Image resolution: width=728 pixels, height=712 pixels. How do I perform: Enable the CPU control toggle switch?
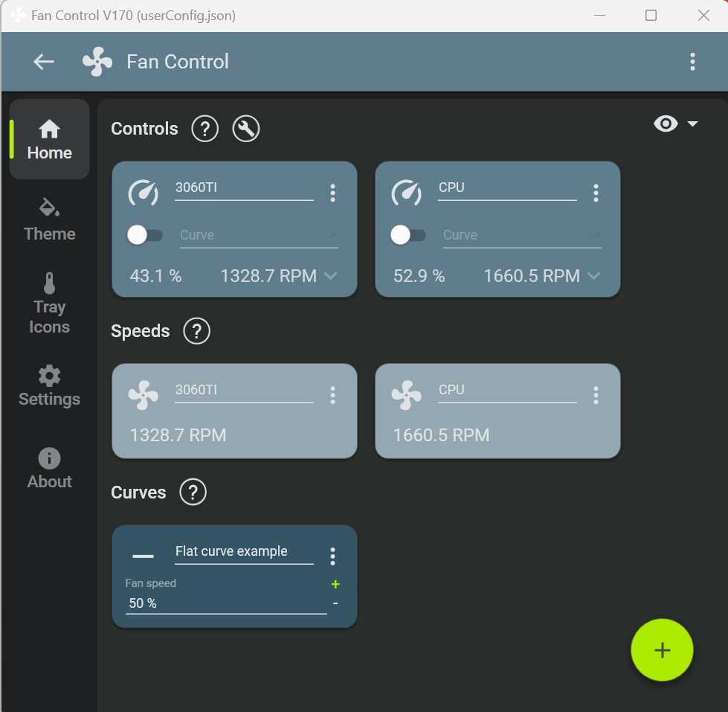[408, 235]
